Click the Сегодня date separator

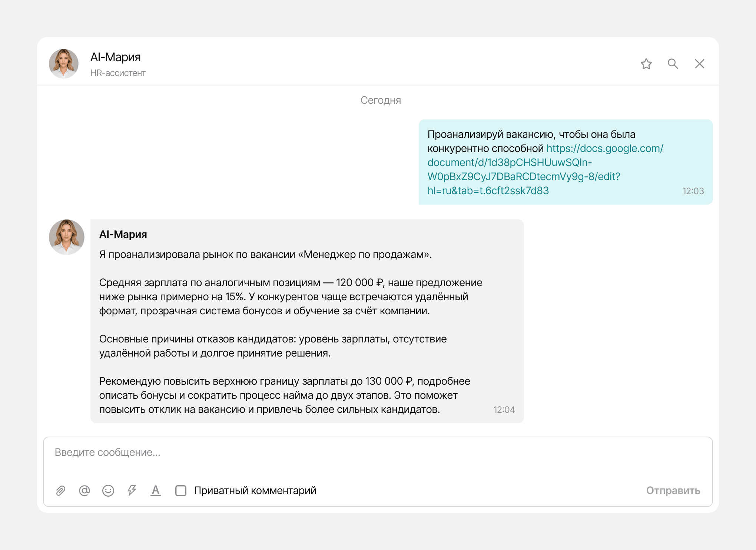click(381, 100)
